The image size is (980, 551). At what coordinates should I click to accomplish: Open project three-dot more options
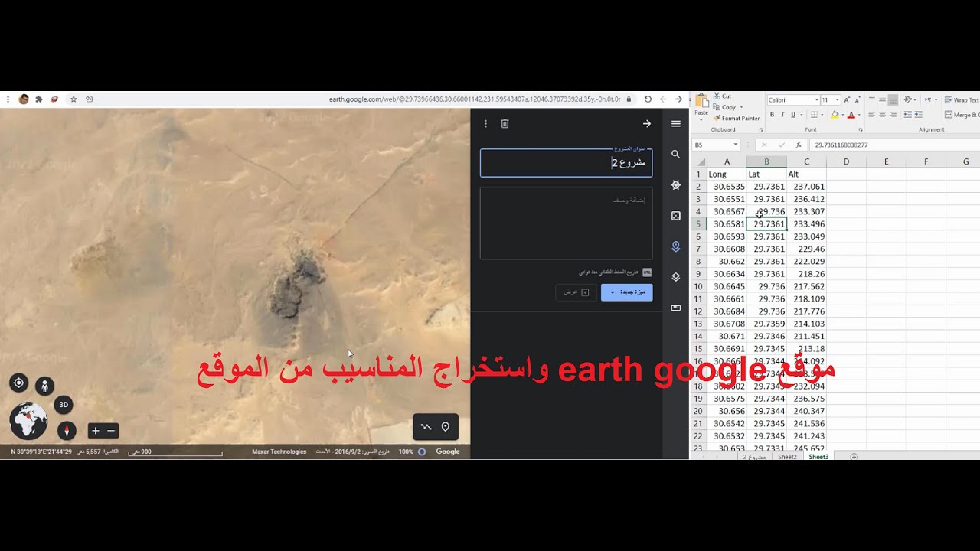pos(485,123)
